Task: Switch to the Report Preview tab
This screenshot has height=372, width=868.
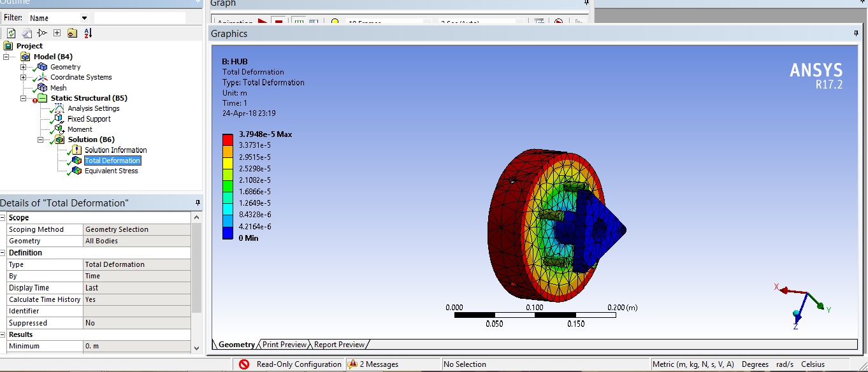Action: [339, 345]
